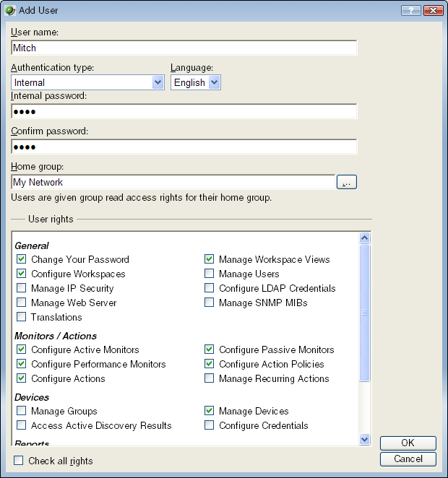Enable Manage SNMP MIBs

(x=210, y=303)
